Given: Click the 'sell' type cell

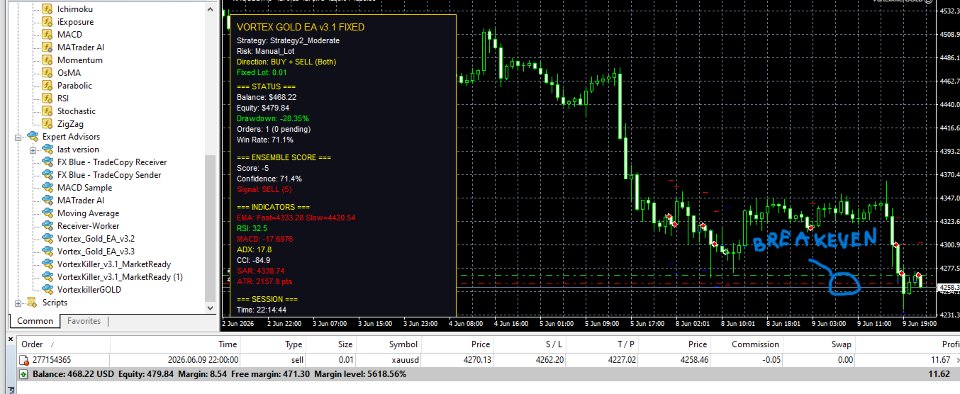Looking at the screenshot, I should [x=296, y=361].
